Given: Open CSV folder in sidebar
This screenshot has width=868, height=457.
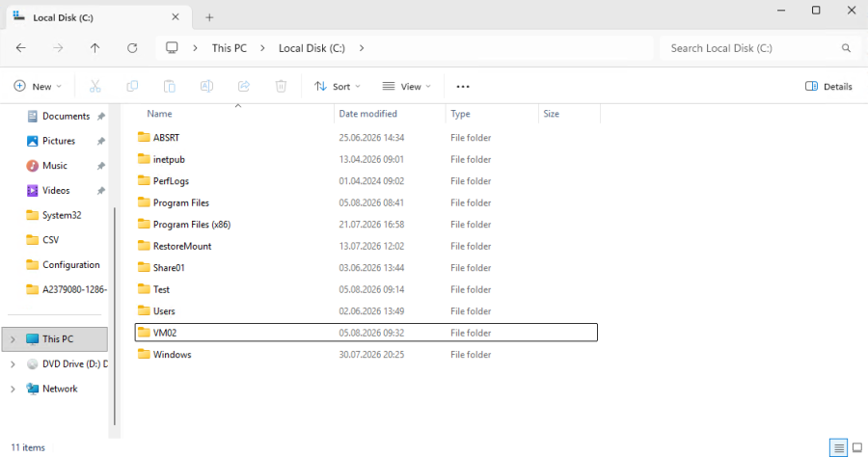Looking at the screenshot, I should click(50, 240).
